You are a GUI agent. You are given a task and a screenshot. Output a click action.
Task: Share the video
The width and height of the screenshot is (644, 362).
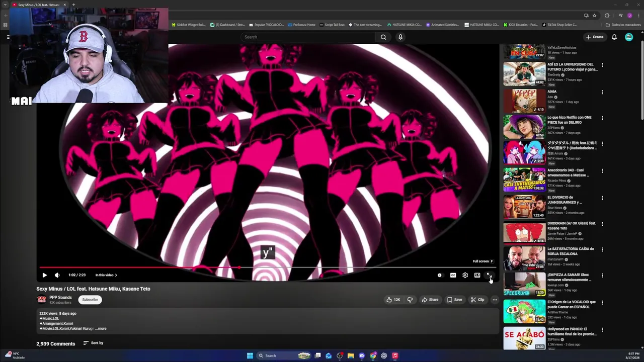[x=430, y=300]
